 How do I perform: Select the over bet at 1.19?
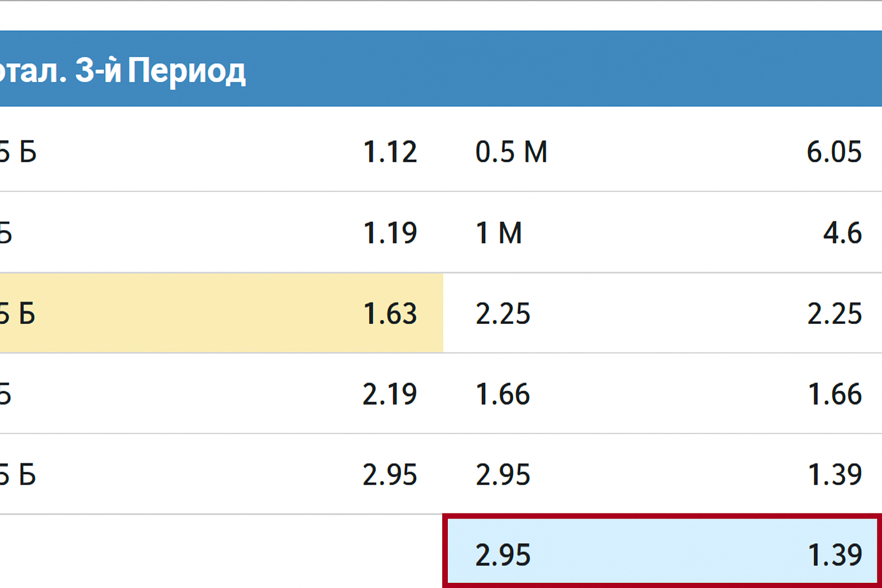390,233
